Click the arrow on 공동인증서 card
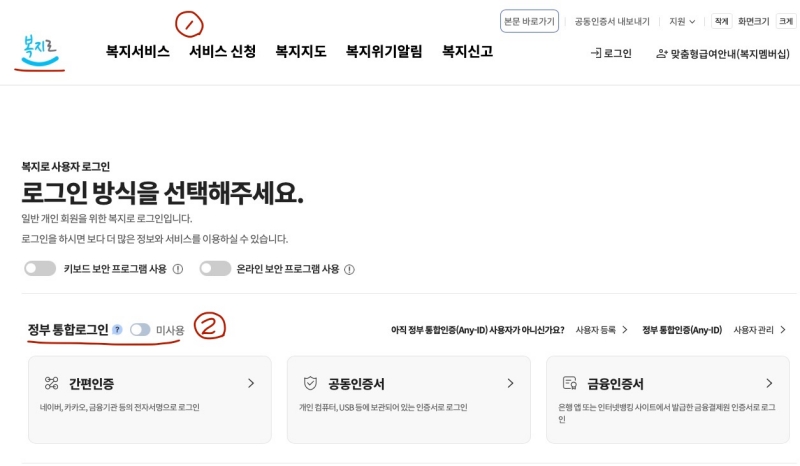 510,383
